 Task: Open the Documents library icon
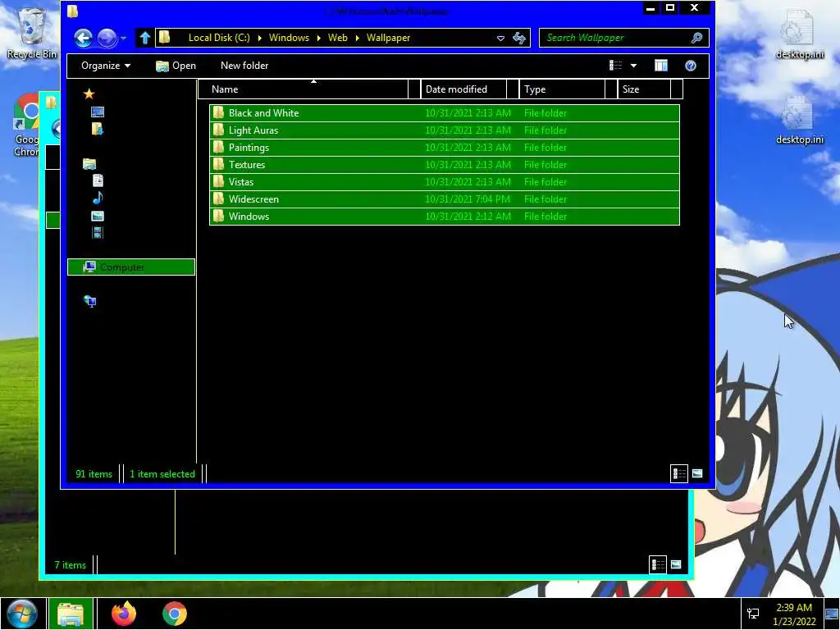tap(98, 180)
